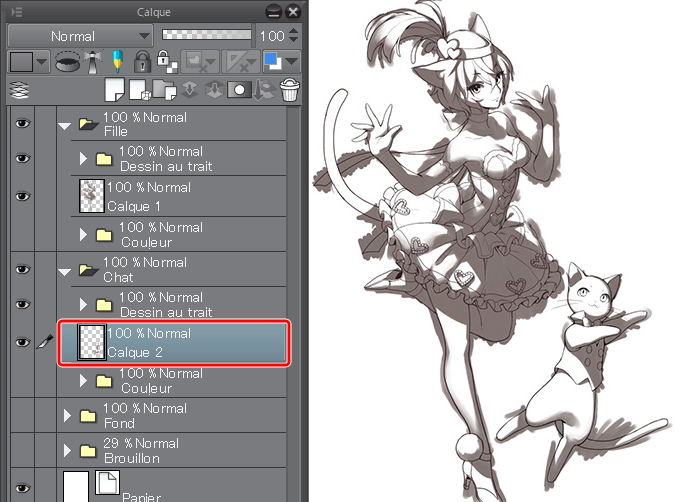
Task: Click the ruler display area icon
Action: [x=240, y=62]
